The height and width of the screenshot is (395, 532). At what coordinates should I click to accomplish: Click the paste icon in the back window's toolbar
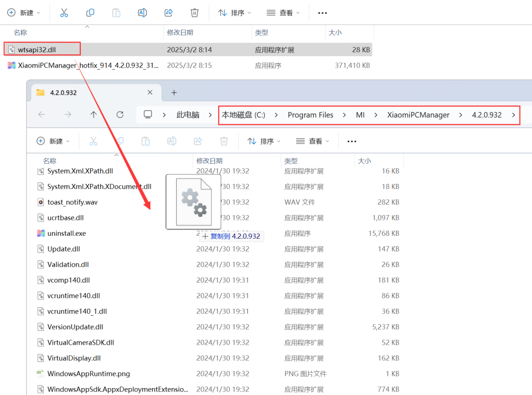coord(116,13)
